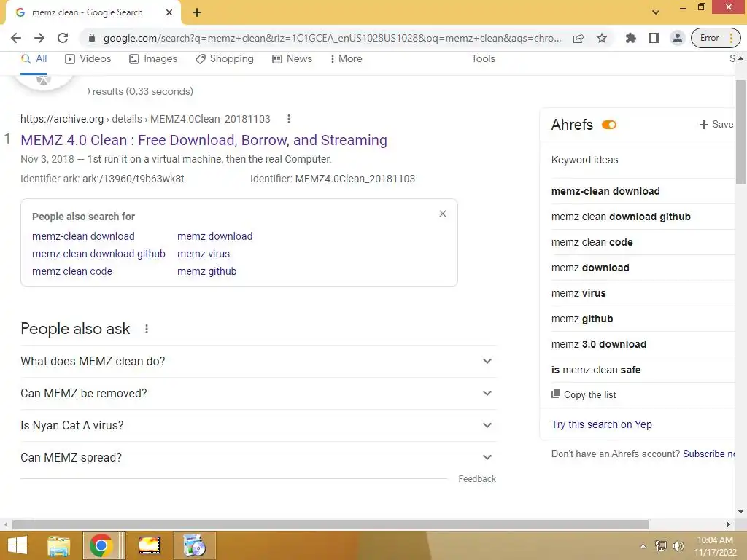The height and width of the screenshot is (560, 747).
Task: Open the network tray icon
Action: (661, 545)
